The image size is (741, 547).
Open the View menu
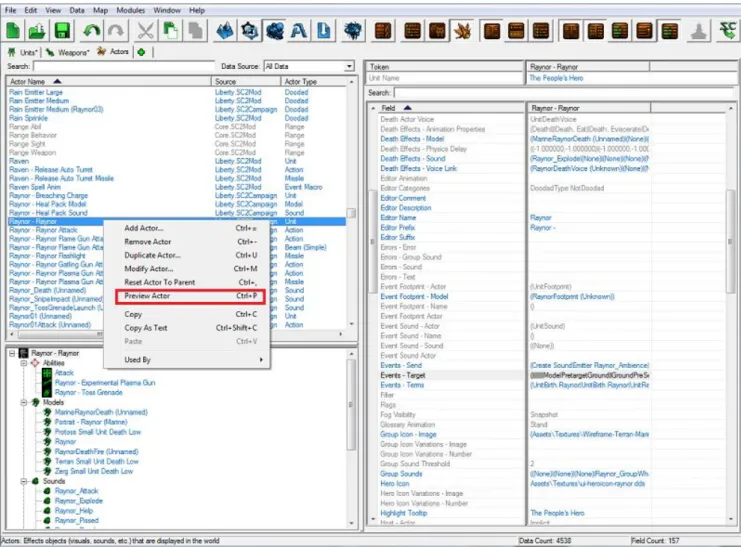click(x=53, y=10)
